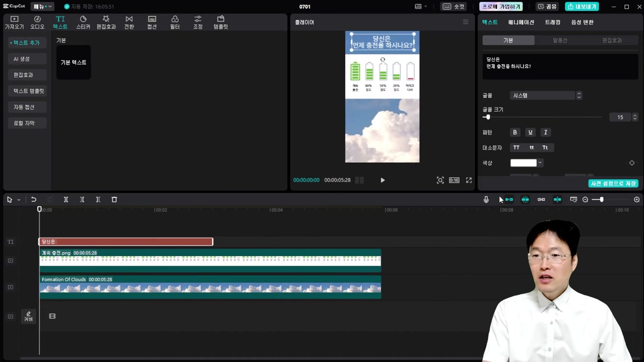Click the split clip icon in timeline toolbar
This screenshot has width=644, height=362.
click(66, 200)
